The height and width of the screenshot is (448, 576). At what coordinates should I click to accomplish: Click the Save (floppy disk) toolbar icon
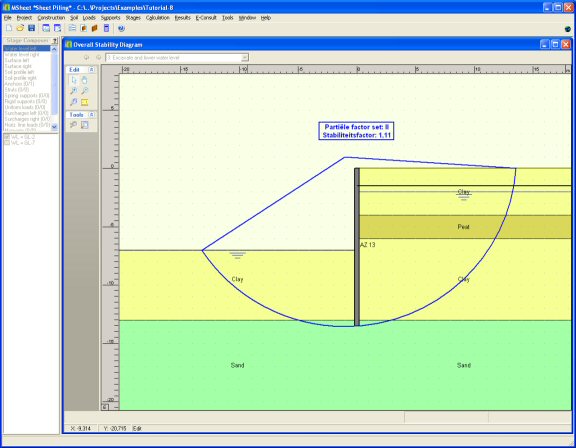click(x=32, y=28)
